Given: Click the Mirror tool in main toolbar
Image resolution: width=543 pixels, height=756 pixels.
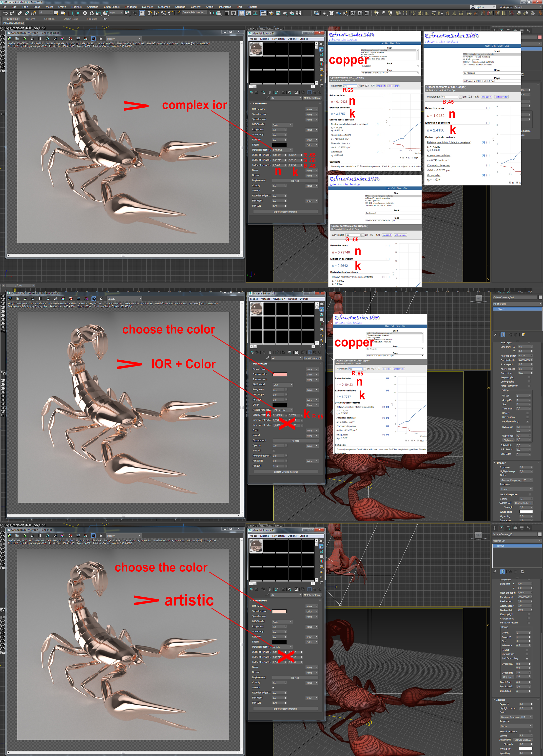Looking at the screenshot, I should coord(212,13).
